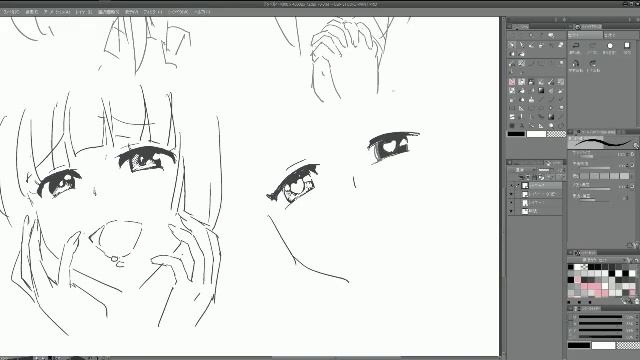
Task: Click the brush size slider in tool property
Action: (x=594, y=156)
